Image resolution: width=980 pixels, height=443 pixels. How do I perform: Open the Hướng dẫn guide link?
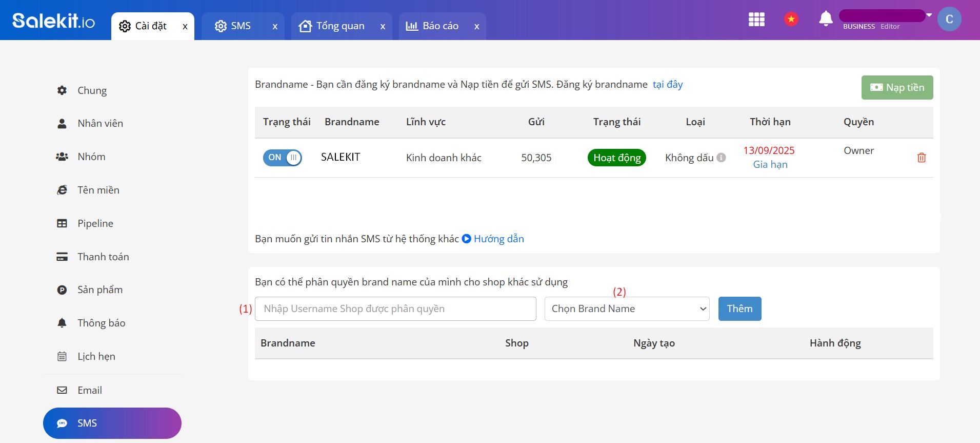(x=498, y=239)
